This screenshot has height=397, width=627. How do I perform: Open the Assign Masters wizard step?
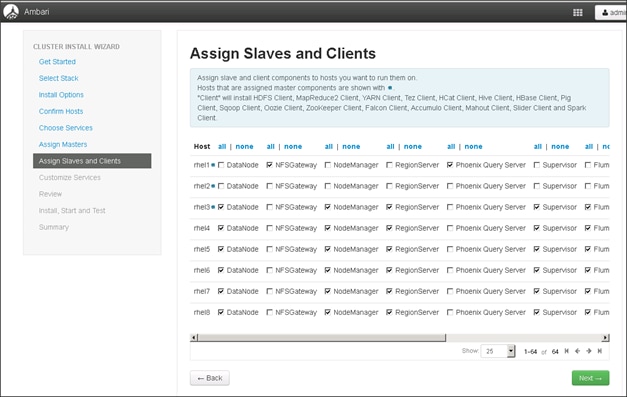click(63, 144)
